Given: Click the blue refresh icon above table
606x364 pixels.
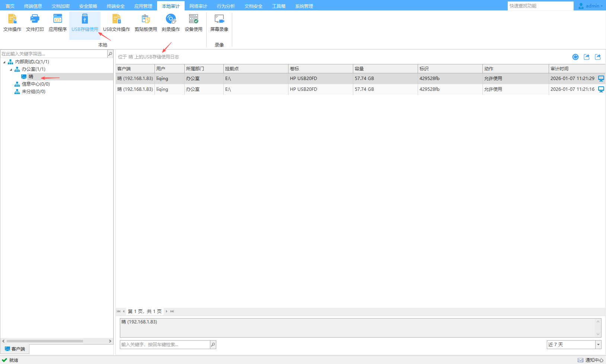Looking at the screenshot, I should (x=575, y=57).
